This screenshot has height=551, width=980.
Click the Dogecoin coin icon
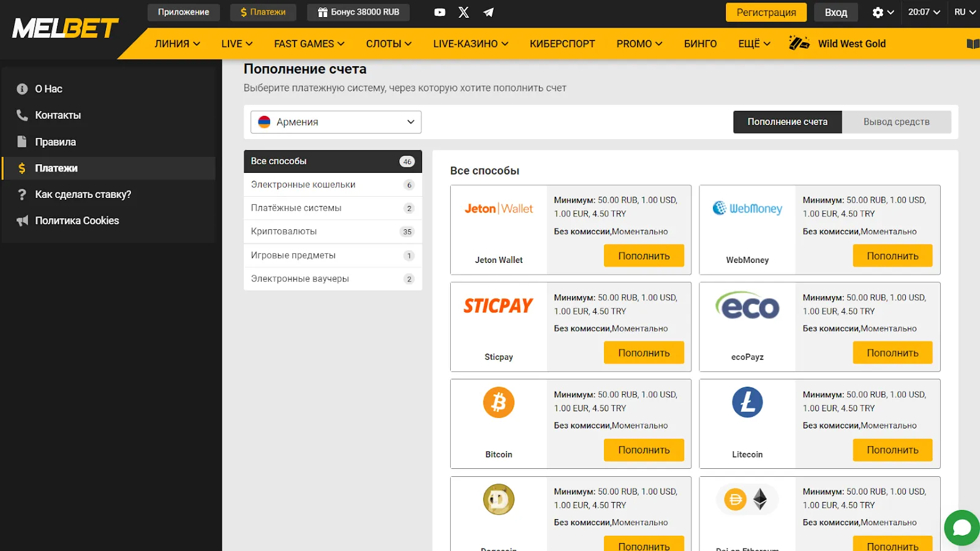499,500
